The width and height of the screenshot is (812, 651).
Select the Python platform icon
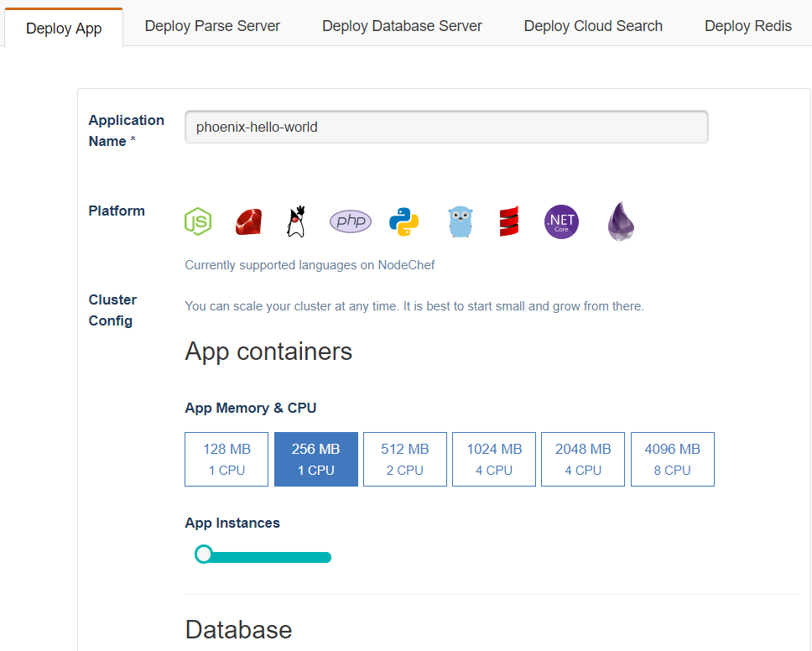point(403,221)
